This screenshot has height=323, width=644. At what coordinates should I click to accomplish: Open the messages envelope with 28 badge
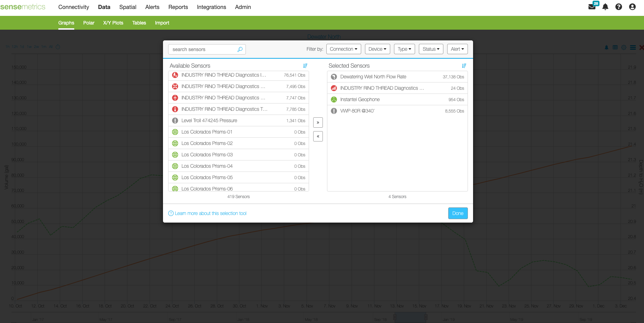tap(593, 6)
